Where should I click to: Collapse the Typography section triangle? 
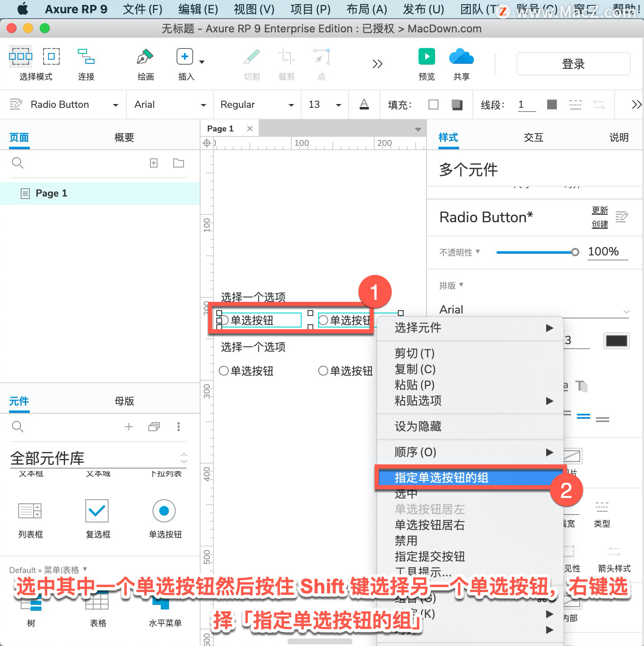461,285
